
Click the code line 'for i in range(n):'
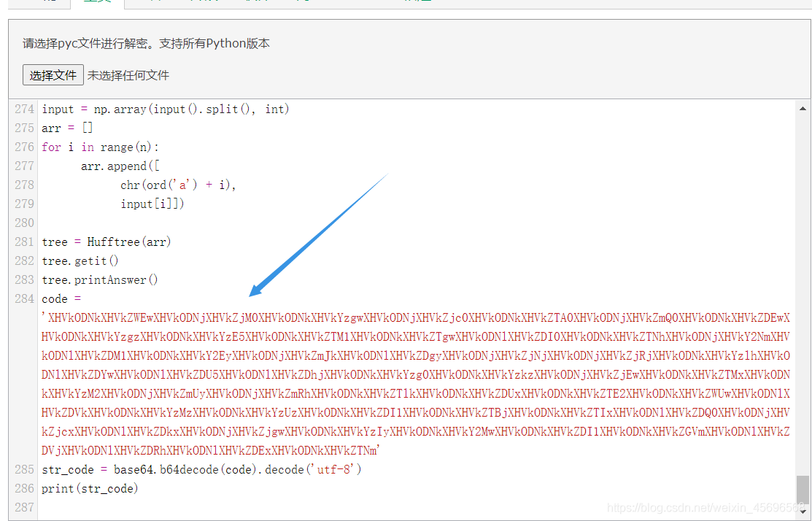[100, 147]
